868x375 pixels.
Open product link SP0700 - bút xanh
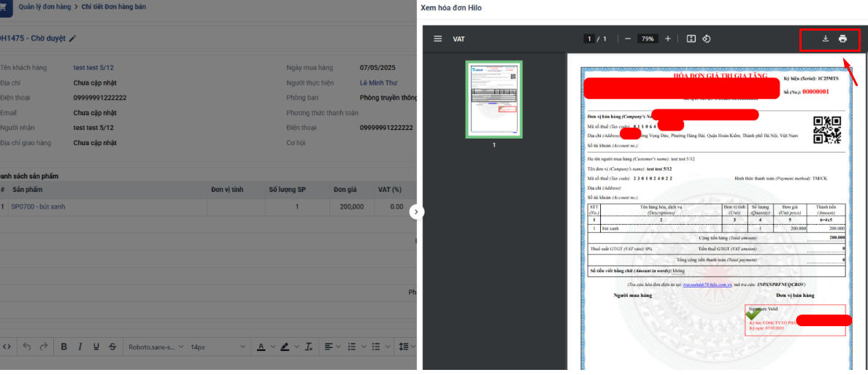pyautogui.click(x=38, y=206)
